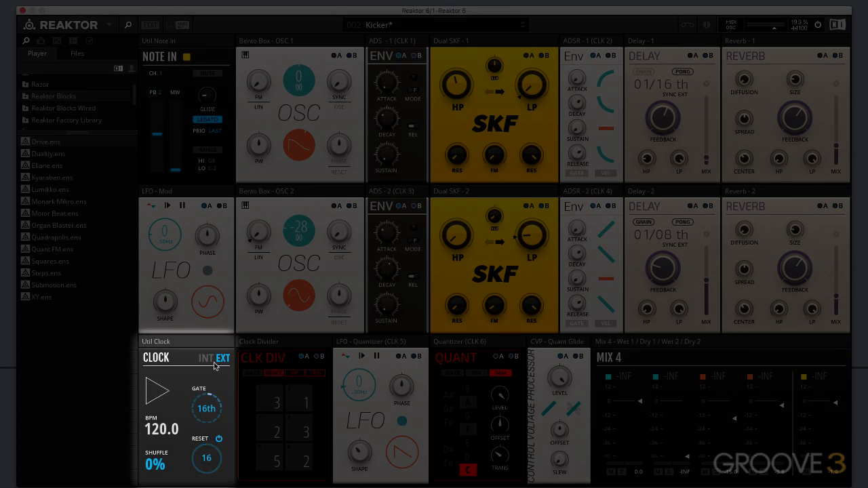Click the panel layout toggle icon at top right

tap(837, 24)
